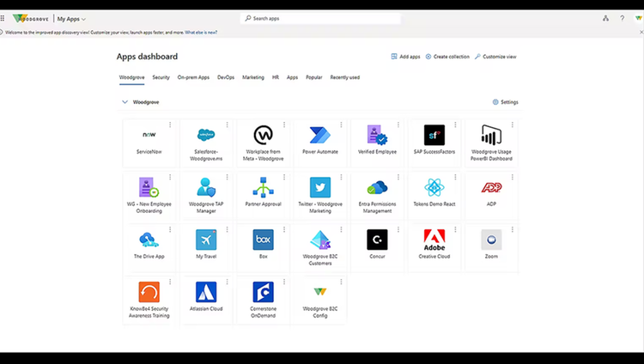Open the My Apps dropdown
This screenshot has width=644, height=364.
click(x=71, y=19)
